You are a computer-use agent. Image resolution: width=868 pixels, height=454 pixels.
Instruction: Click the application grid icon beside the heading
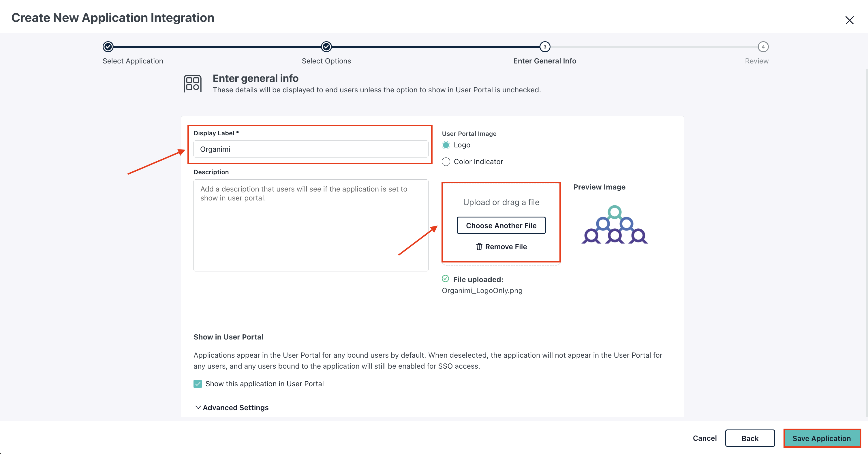tap(192, 83)
